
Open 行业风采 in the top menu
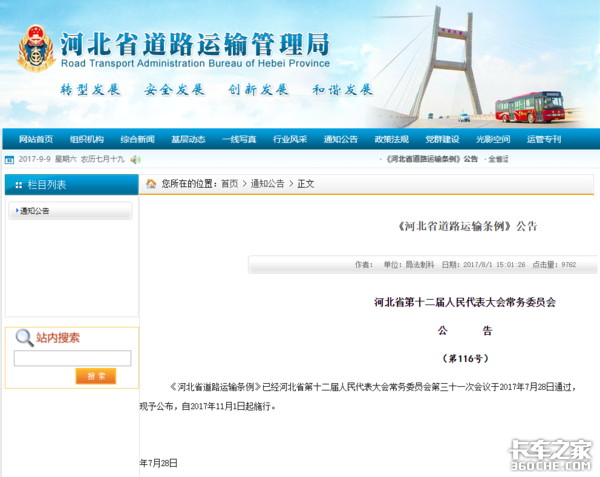(290, 139)
